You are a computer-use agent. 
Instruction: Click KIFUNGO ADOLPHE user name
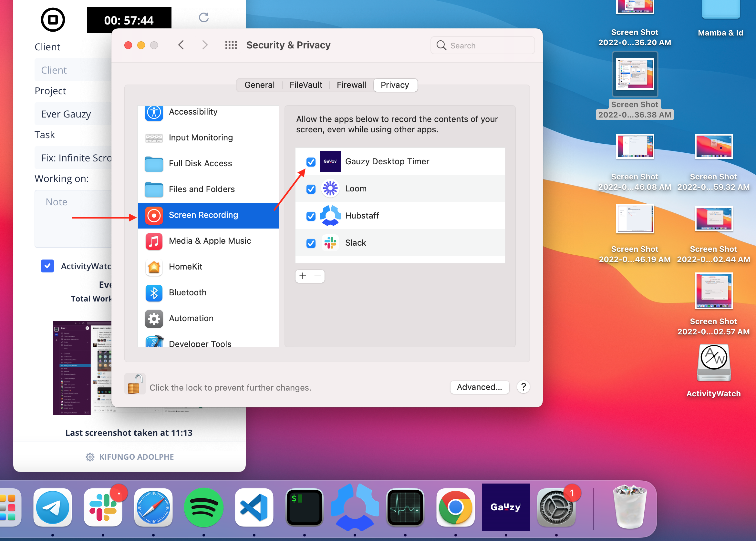tap(137, 457)
